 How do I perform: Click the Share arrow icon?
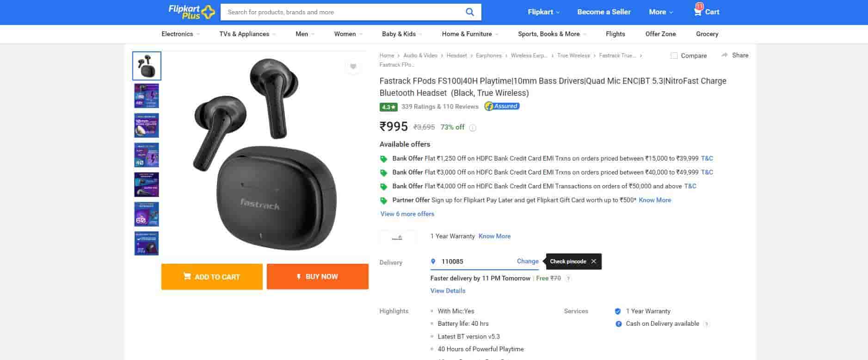[x=725, y=55]
